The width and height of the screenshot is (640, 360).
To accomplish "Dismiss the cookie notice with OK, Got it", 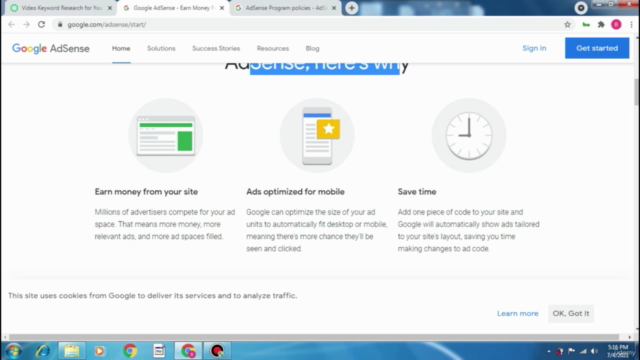I will coord(571,313).
